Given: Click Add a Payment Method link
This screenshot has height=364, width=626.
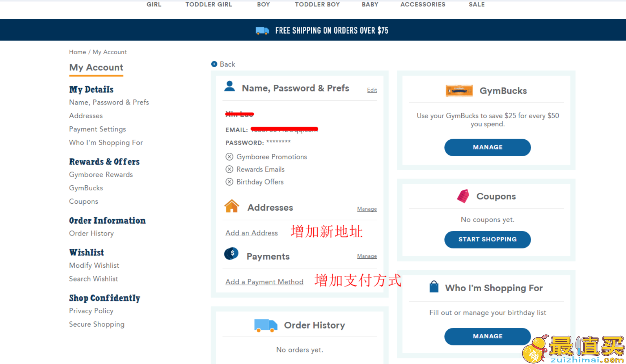Looking at the screenshot, I should tap(264, 282).
